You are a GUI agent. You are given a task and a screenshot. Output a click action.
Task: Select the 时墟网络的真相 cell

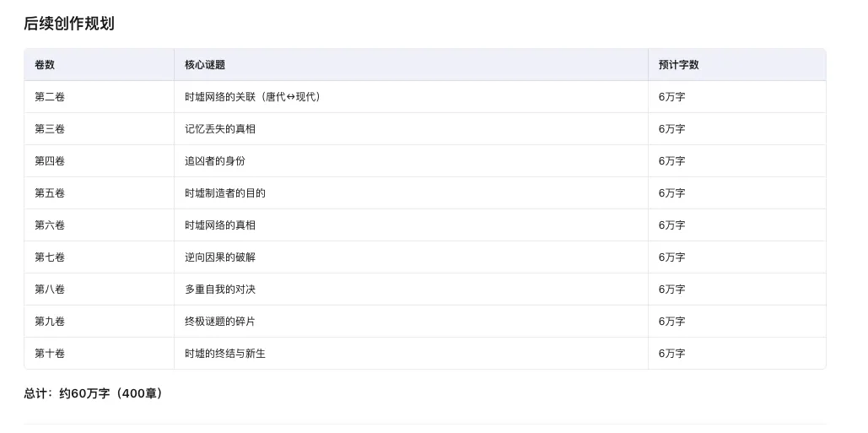coord(220,225)
